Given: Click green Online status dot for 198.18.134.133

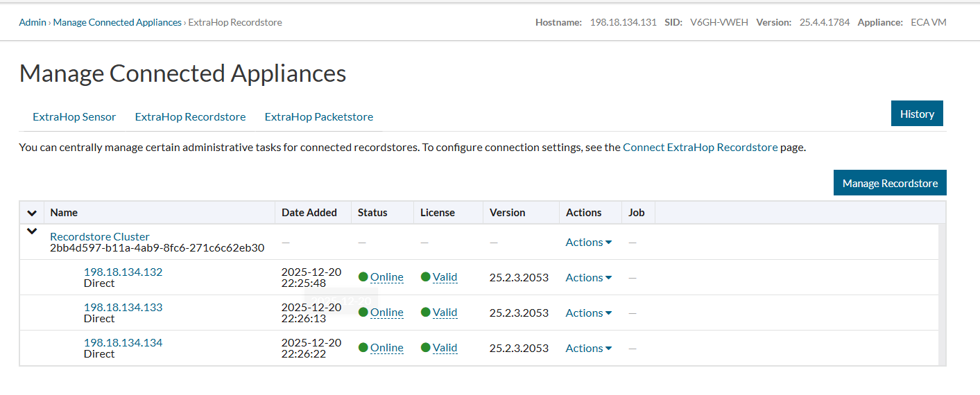Looking at the screenshot, I should (363, 313).
